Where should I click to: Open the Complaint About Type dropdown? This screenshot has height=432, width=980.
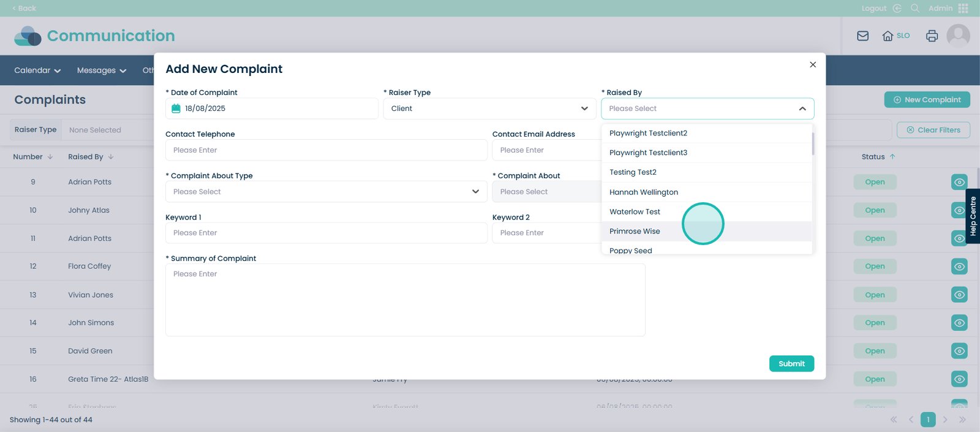click(326, 192)
